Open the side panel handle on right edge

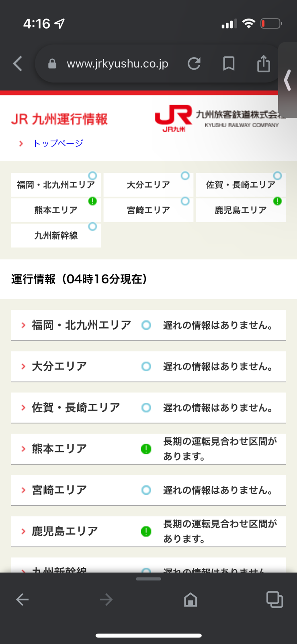click(288, 80)
